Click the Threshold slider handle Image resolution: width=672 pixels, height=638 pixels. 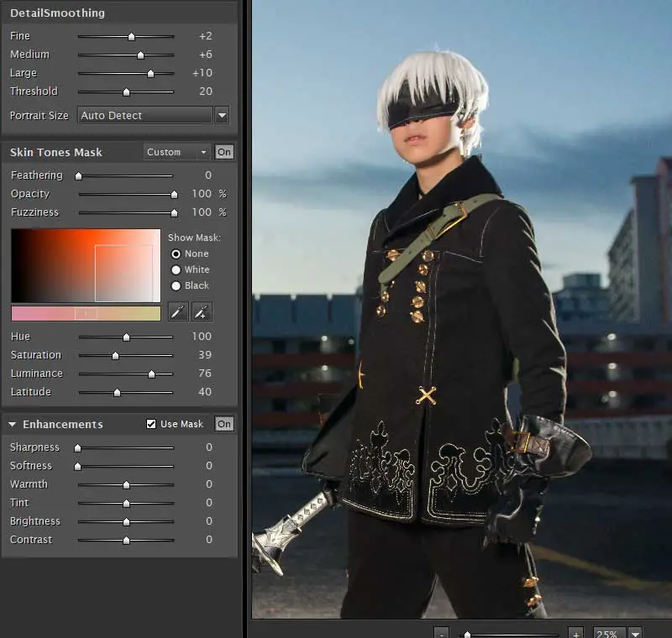click(127, 92)
